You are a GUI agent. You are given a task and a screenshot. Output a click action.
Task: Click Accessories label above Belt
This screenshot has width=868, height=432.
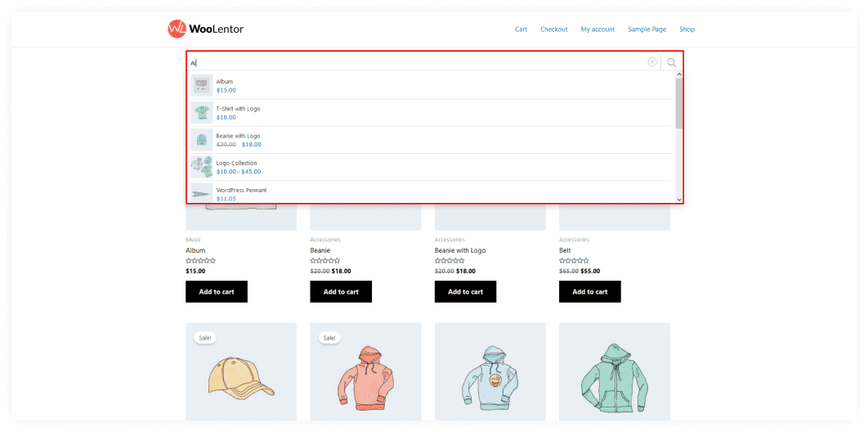pos(574,240)
